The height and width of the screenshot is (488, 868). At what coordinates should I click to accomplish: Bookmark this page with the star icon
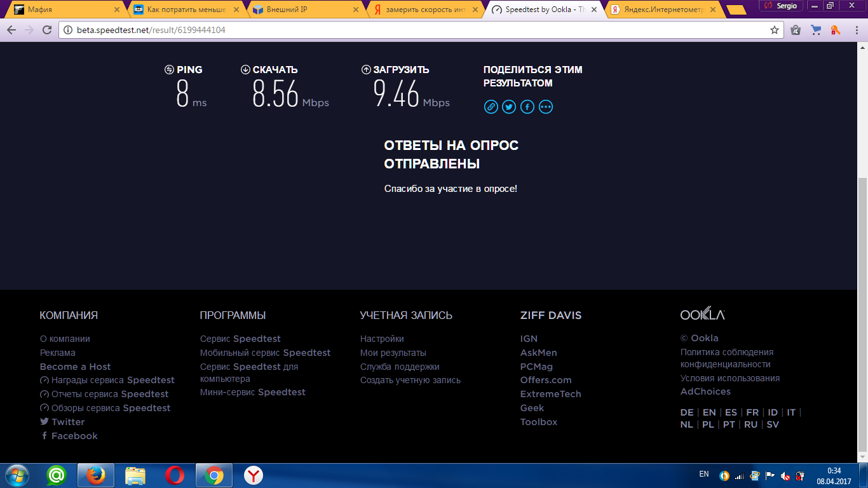[775, 30]
